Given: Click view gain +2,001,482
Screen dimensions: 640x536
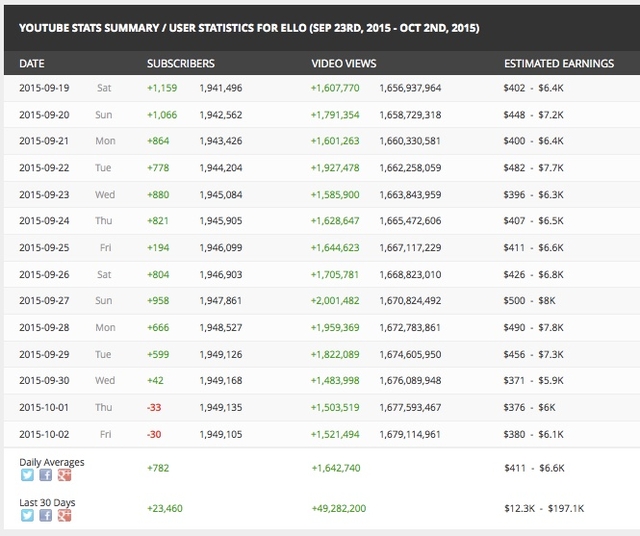Looking at the screenshot, I should point(335,300).
